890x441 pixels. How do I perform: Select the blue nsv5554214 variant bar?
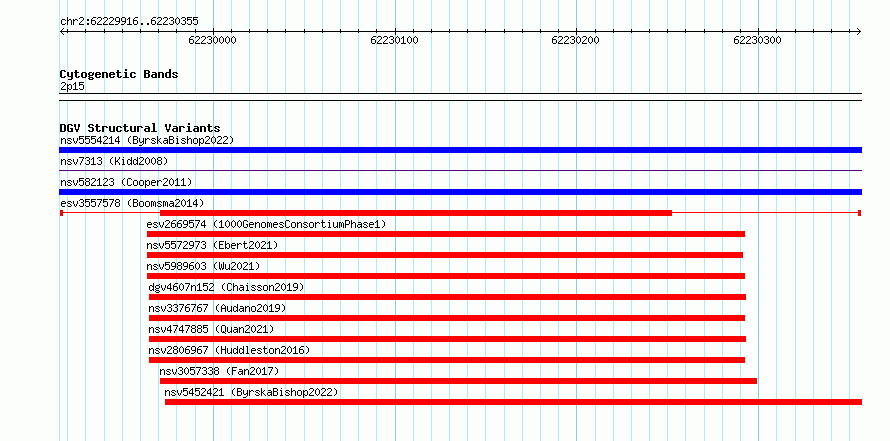tap(460, 150)
